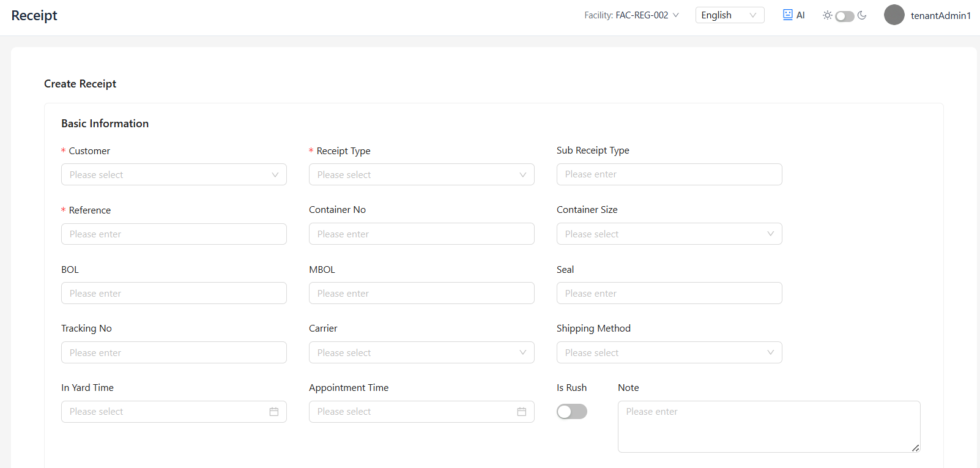Image resolution: width=980 pixels, height=468 pixels.
Task: Click the Appointment Time label
Action: [349, 388]
